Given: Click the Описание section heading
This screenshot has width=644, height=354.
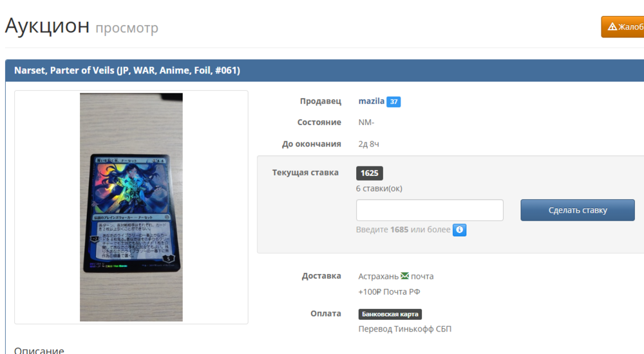Looking at the screenshot, I should pyautogui.click(x=39, y=350).
